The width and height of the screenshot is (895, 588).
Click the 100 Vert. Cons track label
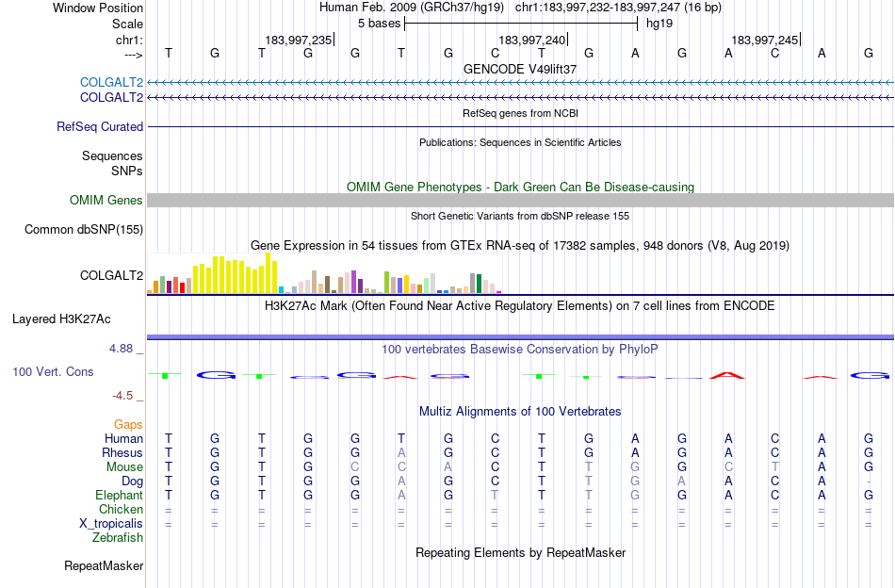pos(53,371)
